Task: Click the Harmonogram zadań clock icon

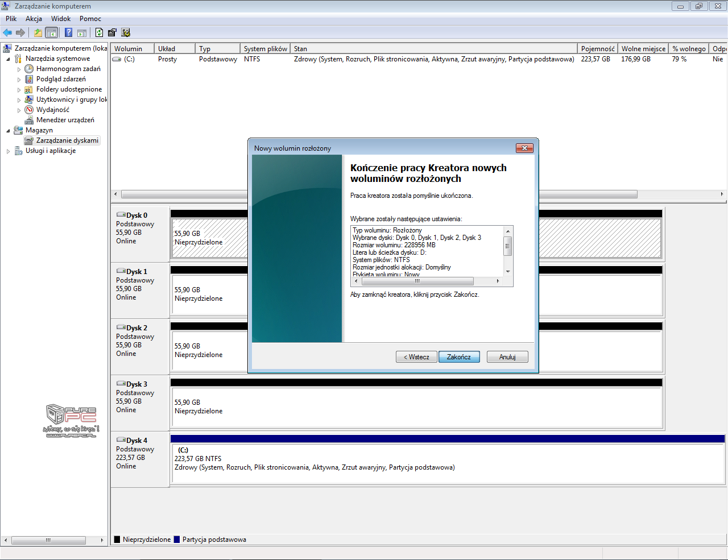Action: point(29,69)
